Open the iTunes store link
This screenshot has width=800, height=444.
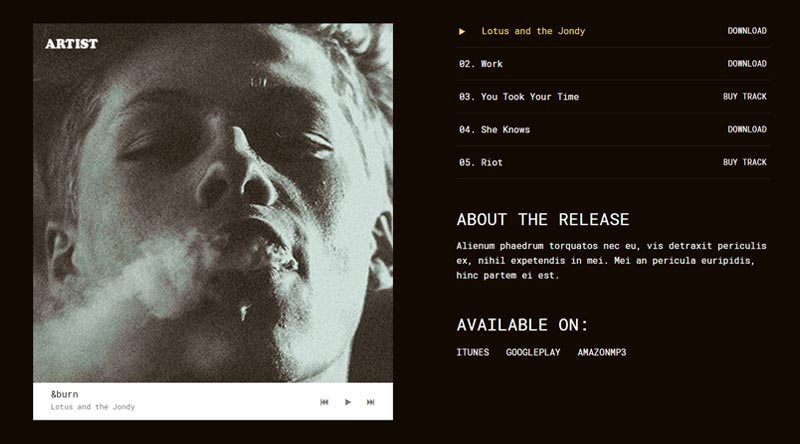point(473,352)
